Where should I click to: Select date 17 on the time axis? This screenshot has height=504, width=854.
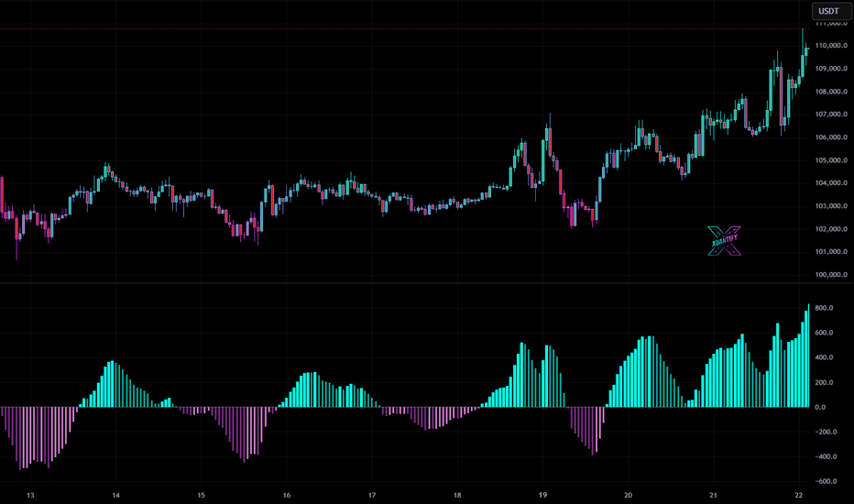372,495
